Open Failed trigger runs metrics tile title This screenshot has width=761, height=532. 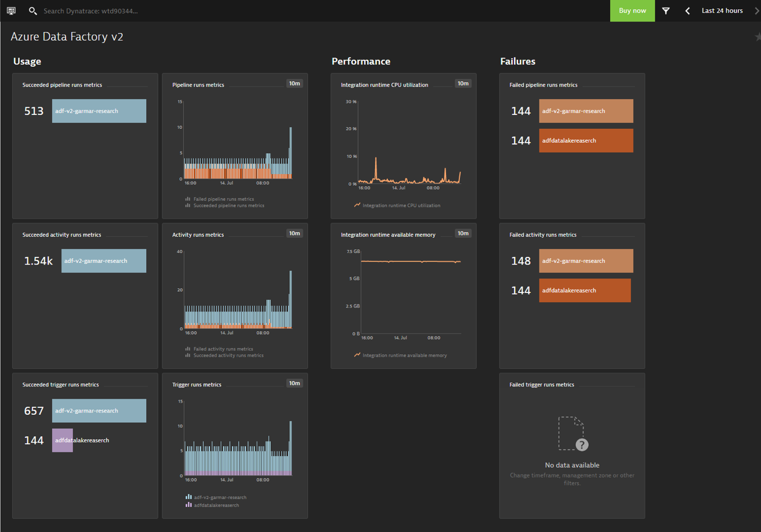pos(542,385)
